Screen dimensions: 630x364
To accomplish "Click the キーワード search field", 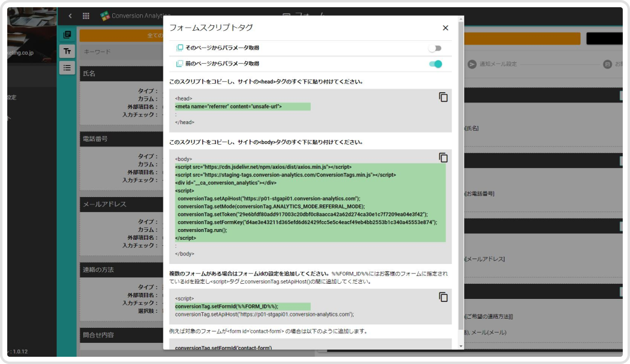I will click(121, 52).
